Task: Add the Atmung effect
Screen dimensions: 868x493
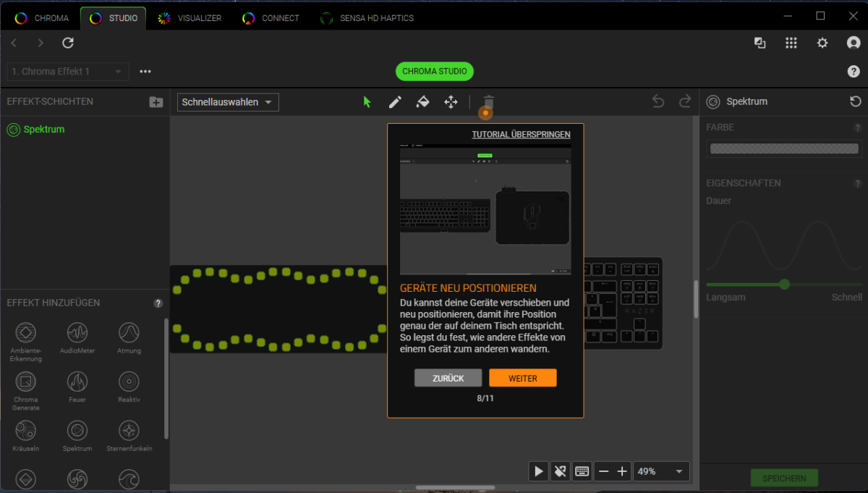Action: 129,338
